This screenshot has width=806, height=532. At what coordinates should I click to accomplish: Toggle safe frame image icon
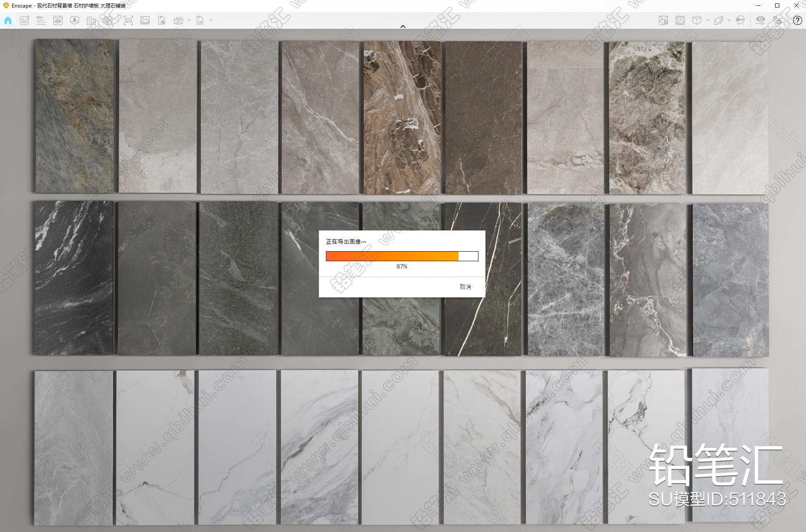tap(680, 20)
